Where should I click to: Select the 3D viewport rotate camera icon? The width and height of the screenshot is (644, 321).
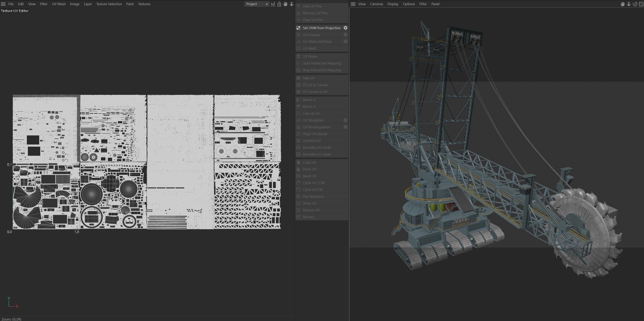tap(635, 4)
